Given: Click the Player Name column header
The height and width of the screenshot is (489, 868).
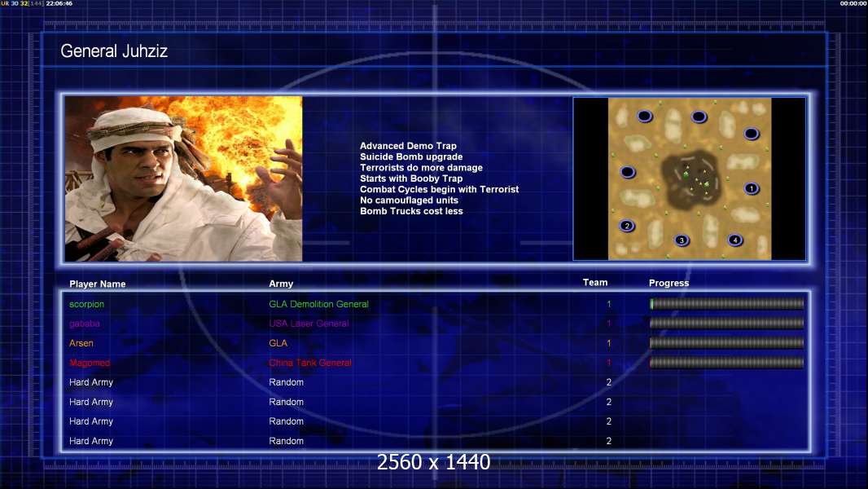Looking at the screenshot, I should point(98,284).
